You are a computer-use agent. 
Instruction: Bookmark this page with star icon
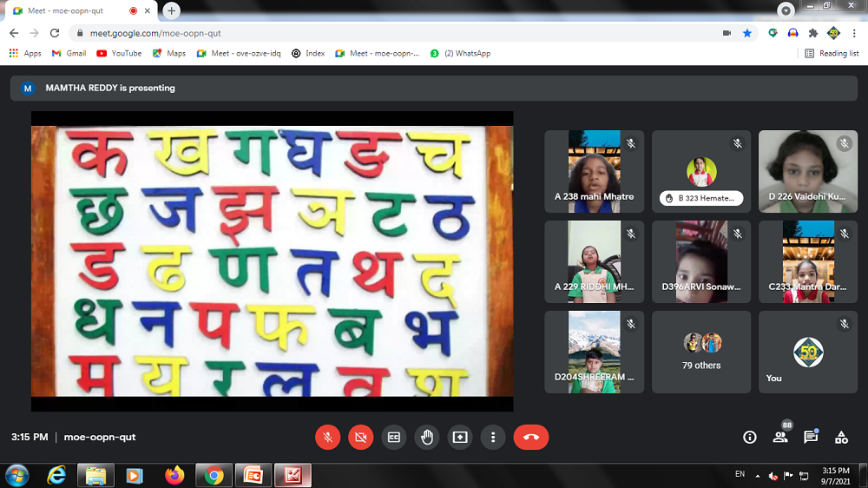tap(747, 33)
